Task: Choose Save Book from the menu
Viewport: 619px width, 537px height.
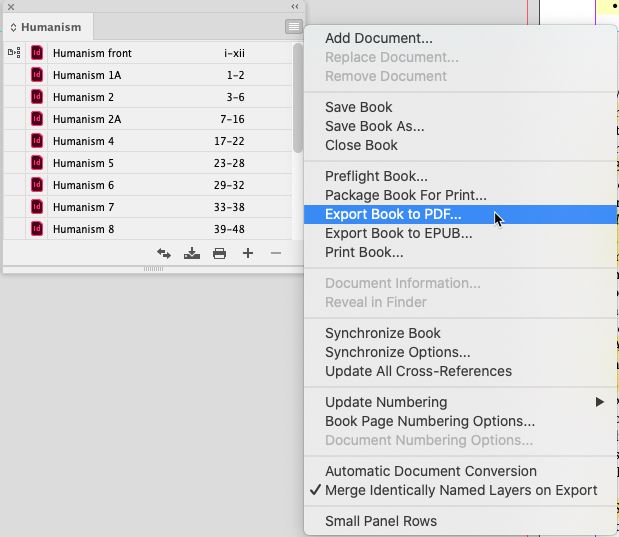Action: pos(461,107)
